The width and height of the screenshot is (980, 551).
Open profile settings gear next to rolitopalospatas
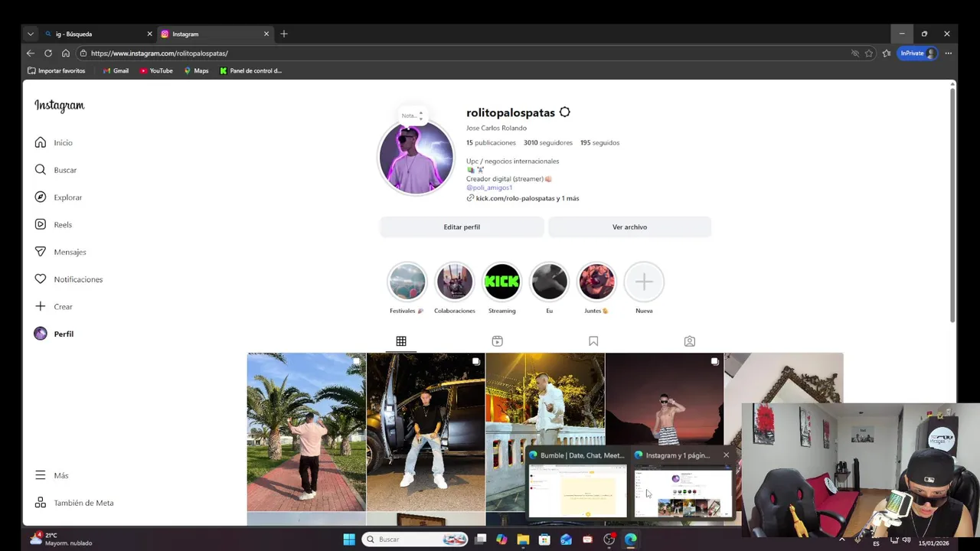[x=564, y=112]
